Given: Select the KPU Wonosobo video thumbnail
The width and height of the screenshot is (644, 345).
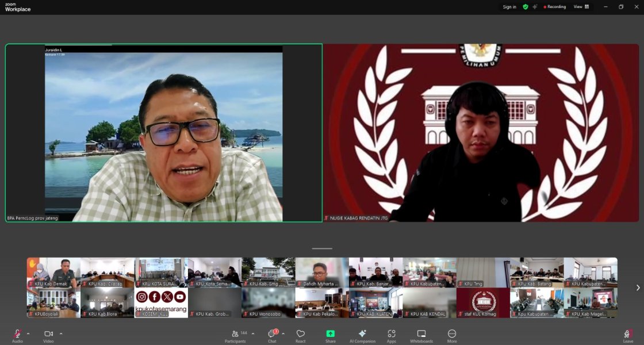Looking at the screenshot, I should (268, 302).
